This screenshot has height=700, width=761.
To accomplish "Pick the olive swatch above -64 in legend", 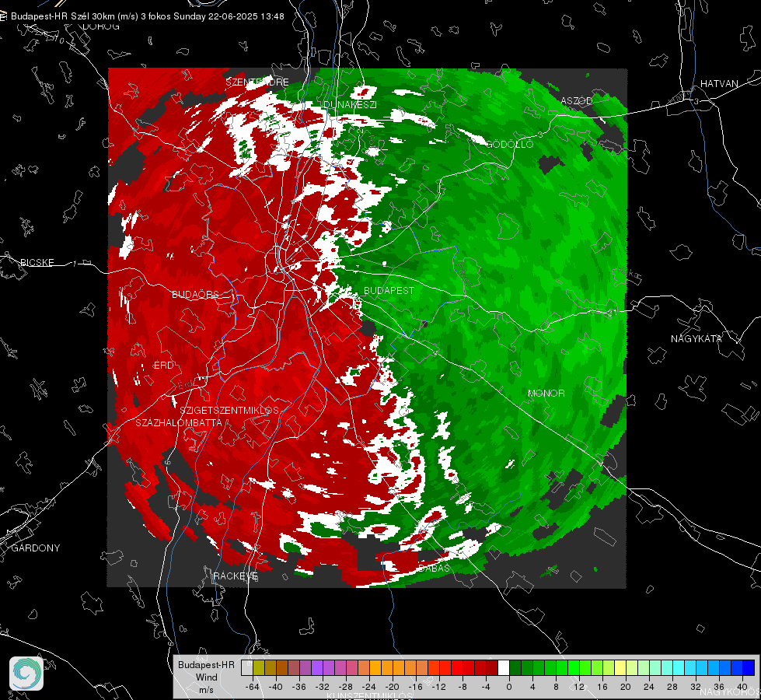I will 258,667.
